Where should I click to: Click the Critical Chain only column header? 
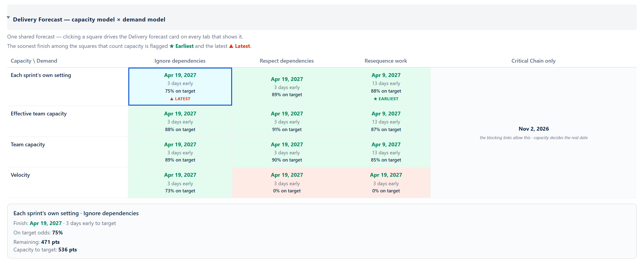[x=533, y=61]
